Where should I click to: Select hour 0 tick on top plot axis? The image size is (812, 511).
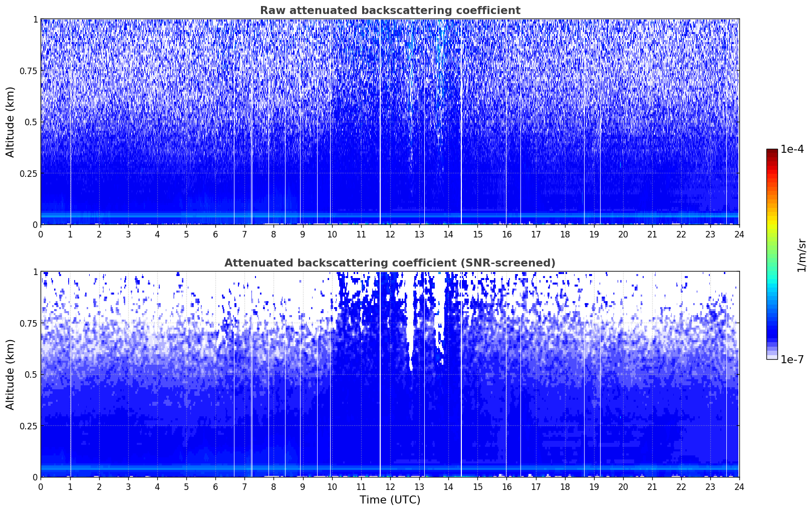pyautogui.click(x=41, y=234)
